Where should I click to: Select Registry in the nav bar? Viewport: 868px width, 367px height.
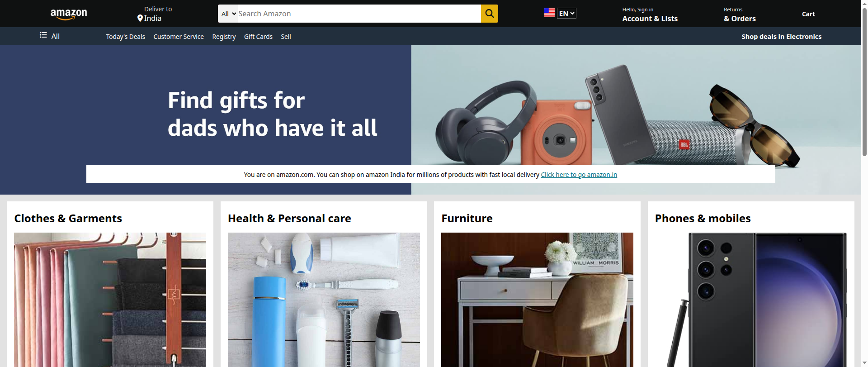(x=224, y=37)
